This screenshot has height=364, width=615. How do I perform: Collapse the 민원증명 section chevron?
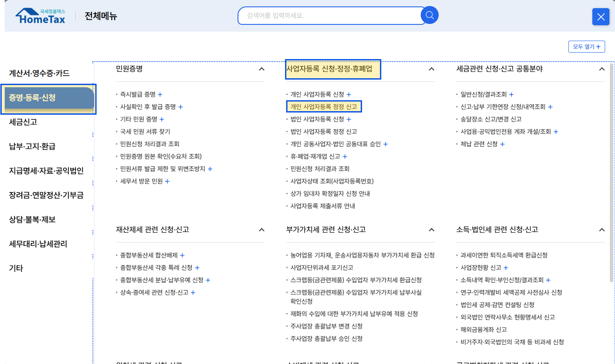click(x=261, y=69)
